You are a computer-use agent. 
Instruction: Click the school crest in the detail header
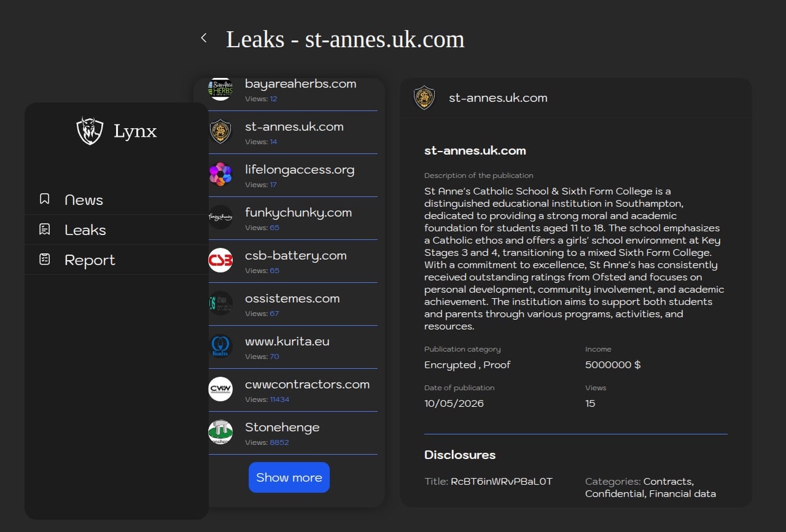(424, 98)
